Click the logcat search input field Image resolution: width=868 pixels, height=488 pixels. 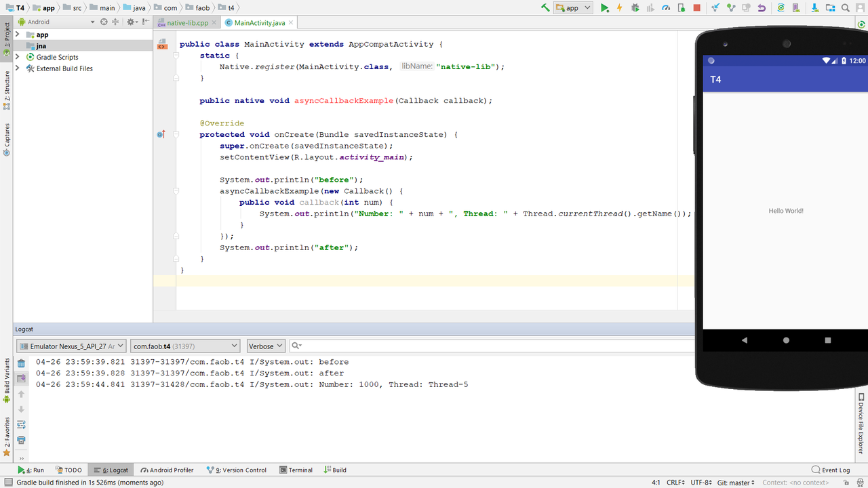(492, 346)
